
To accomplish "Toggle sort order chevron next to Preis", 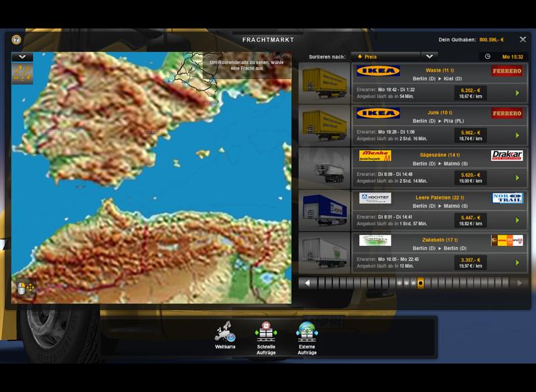I will click(429, 57).
